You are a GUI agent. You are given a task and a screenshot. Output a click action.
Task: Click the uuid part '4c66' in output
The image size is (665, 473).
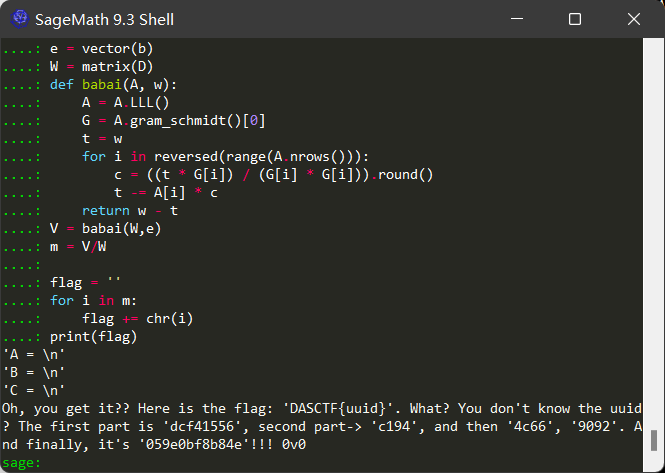tap(531, 427)
